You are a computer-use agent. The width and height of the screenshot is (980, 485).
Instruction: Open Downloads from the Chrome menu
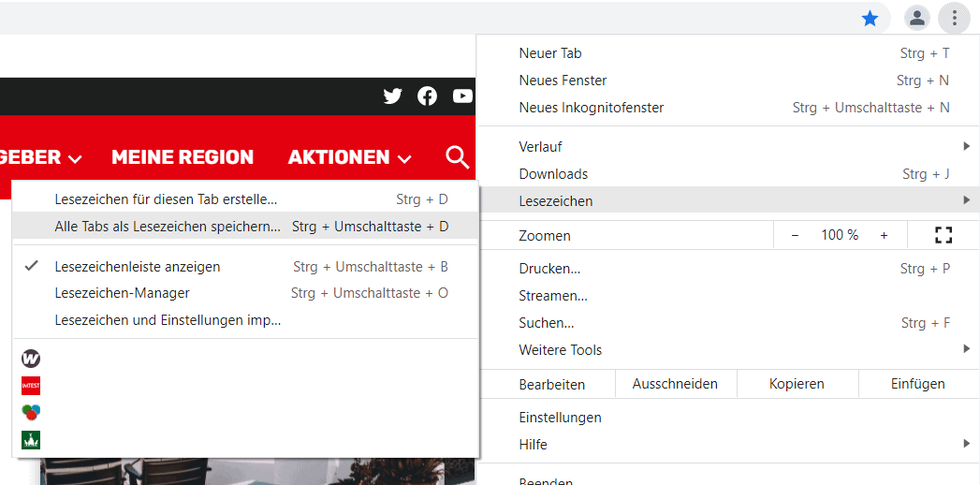point(728,174)
